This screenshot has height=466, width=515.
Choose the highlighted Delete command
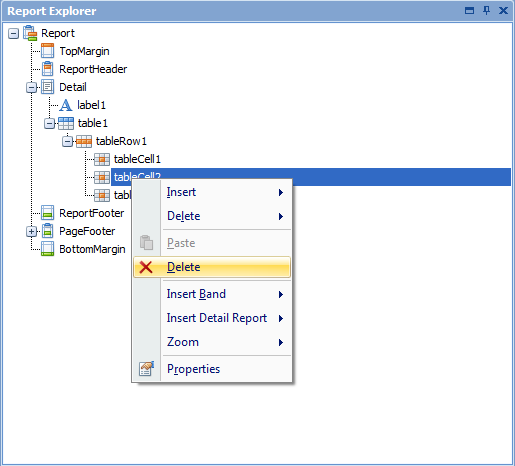212,267
